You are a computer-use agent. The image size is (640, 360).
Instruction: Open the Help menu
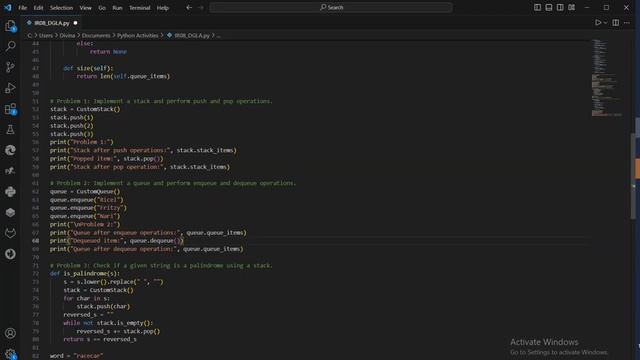(x=162, y=8)
